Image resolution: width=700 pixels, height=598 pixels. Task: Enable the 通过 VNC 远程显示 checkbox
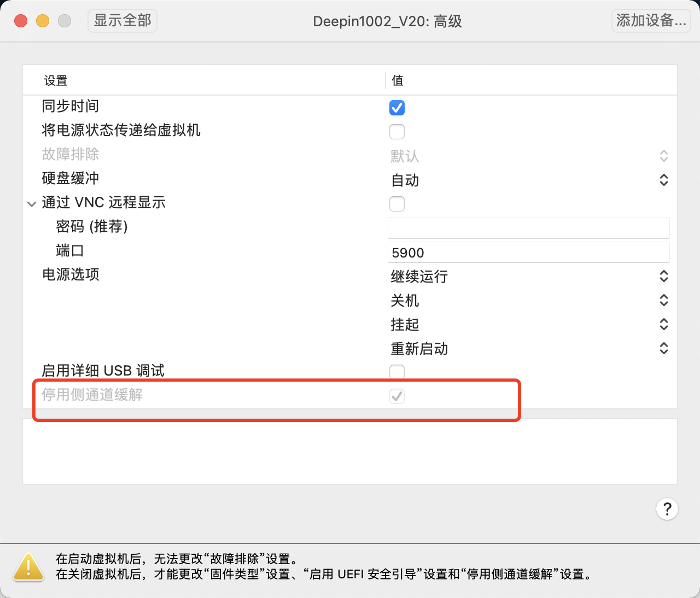397,204
